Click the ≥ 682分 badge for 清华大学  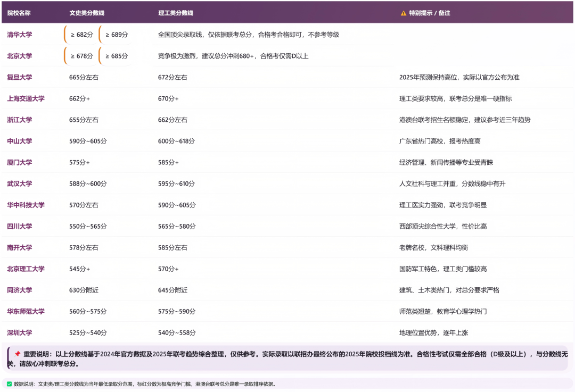coord(81,35)
